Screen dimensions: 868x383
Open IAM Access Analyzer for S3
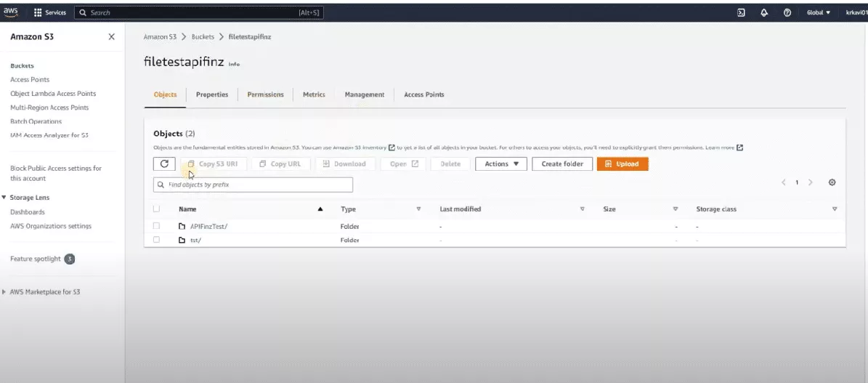[50, 135]
